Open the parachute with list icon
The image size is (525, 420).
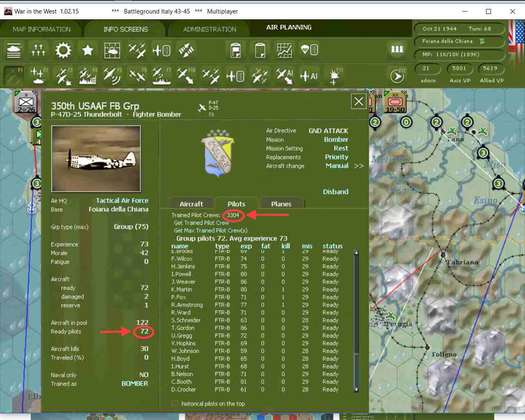tap(309, 50)
